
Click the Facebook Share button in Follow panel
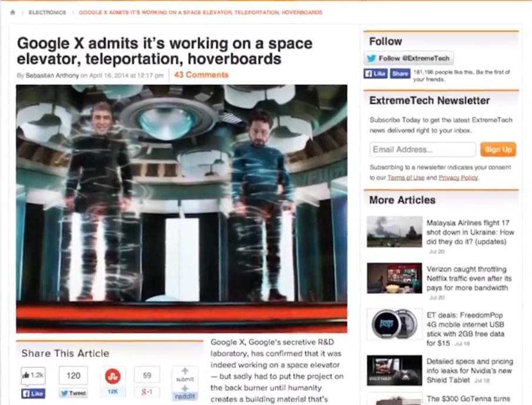(x=400, y=73)
